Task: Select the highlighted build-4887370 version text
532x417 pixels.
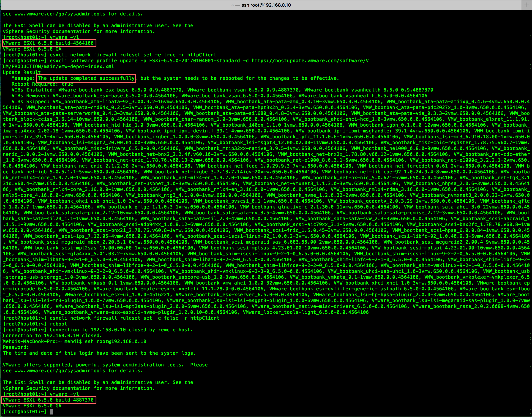Action: point(49,400)
